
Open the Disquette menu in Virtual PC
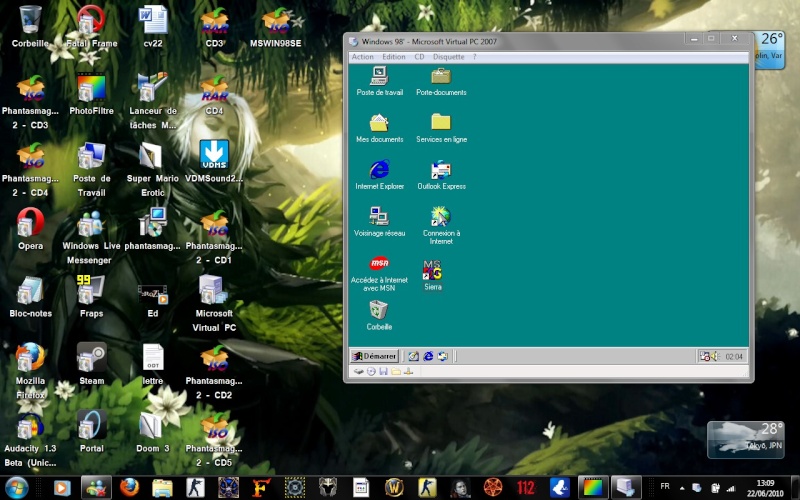click(448, 57)
